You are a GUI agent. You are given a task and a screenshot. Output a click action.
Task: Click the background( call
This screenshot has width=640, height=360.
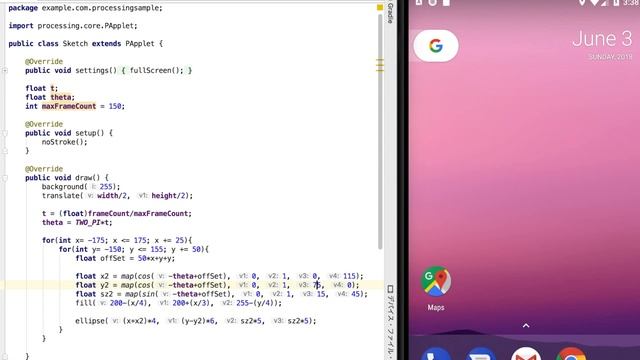coord(64,187)
